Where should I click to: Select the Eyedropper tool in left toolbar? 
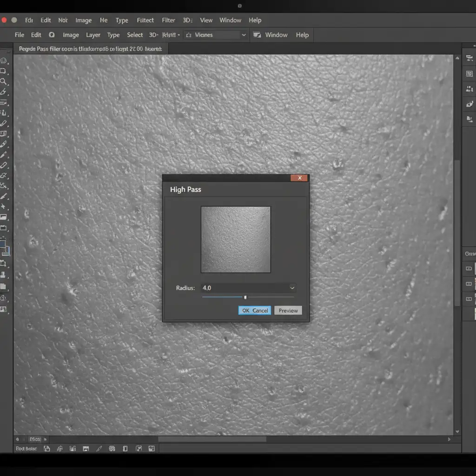coord(4,92)
